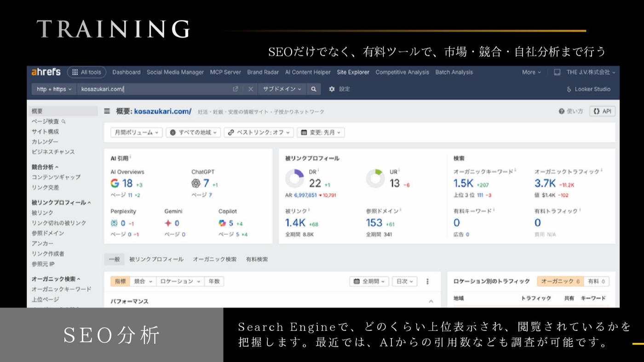Open the すべての地域 dropdown

coord(194,132)
